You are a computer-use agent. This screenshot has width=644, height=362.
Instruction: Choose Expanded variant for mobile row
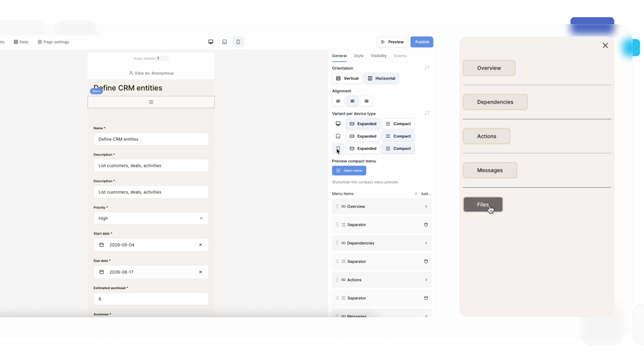point(363,149)
